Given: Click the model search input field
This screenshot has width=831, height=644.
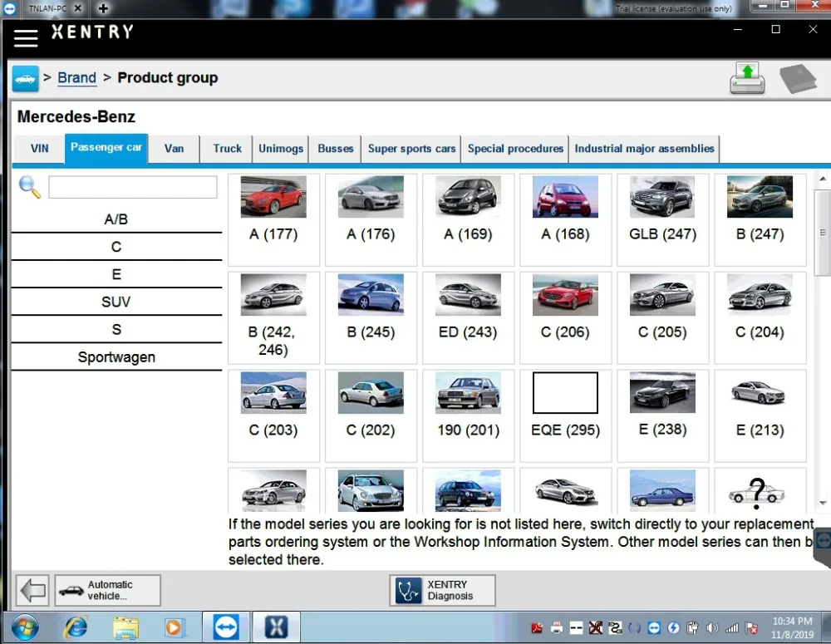Looking at the screenshot, I should (132, 187).
